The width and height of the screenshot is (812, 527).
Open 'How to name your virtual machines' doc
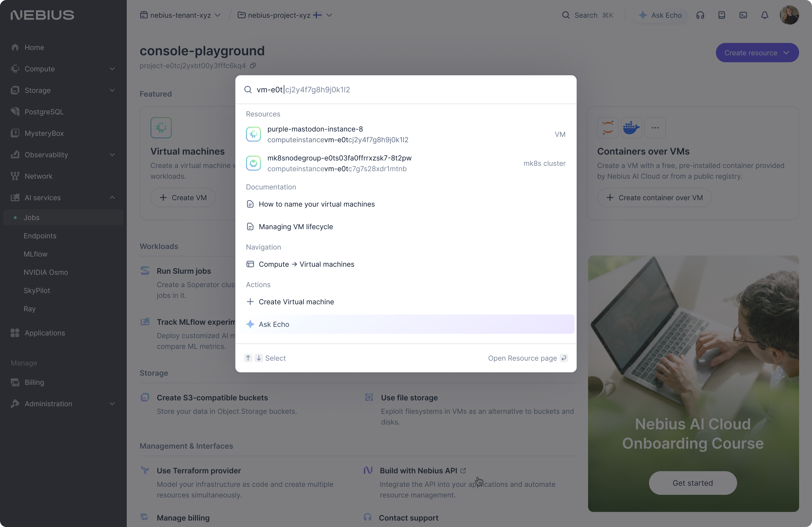coord(406,204)
